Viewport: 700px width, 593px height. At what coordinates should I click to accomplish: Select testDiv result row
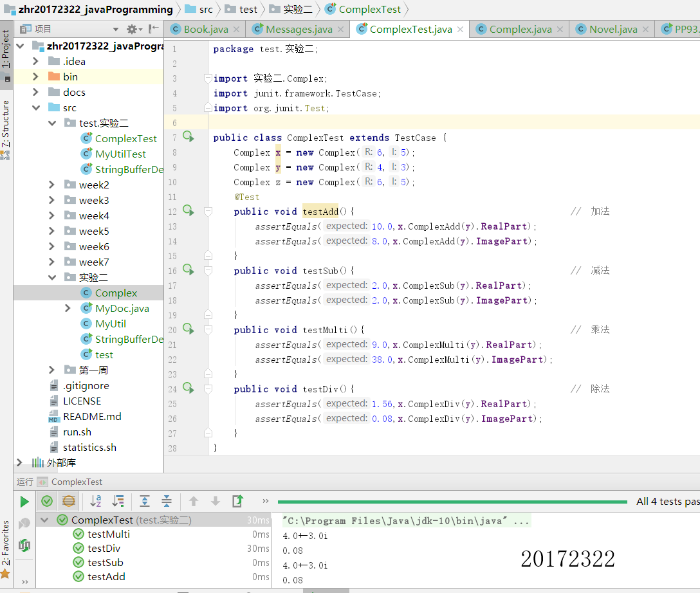pyautogui.click(x=152, y=549)
